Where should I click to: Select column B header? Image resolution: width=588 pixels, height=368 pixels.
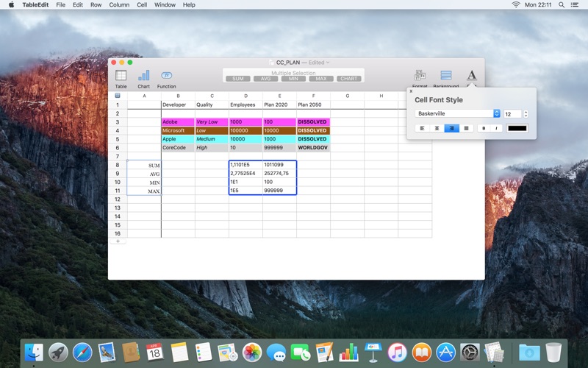click(178, 96)
